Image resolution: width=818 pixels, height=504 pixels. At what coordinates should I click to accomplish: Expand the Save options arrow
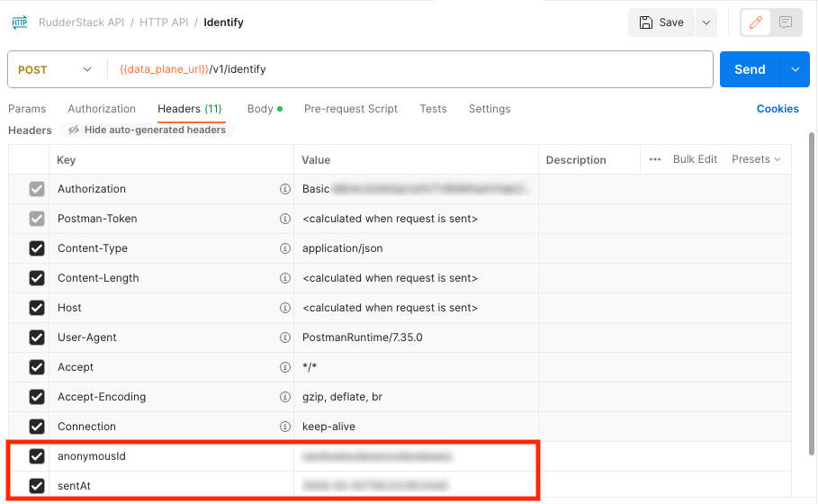[706, 22]
